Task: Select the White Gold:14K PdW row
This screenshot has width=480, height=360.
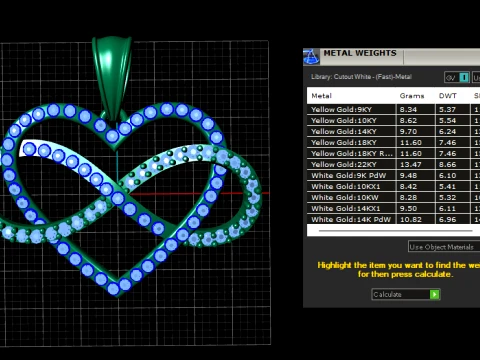Action: (x=393, y=219)
